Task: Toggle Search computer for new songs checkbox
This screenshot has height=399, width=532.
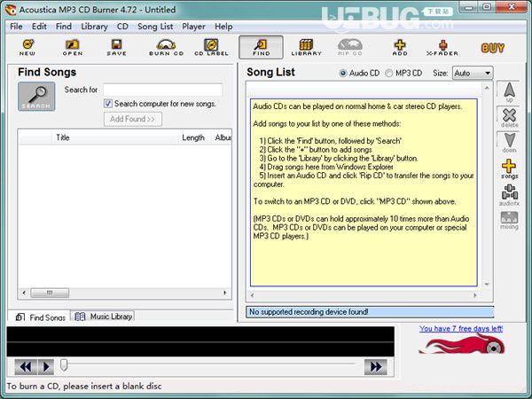Action: [108, 104]
